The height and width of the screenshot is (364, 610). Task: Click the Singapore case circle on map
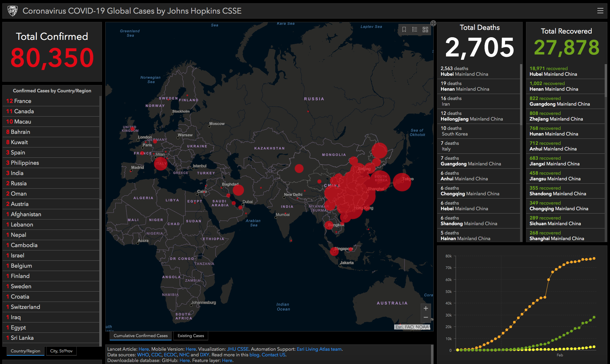tap(334, 251)
